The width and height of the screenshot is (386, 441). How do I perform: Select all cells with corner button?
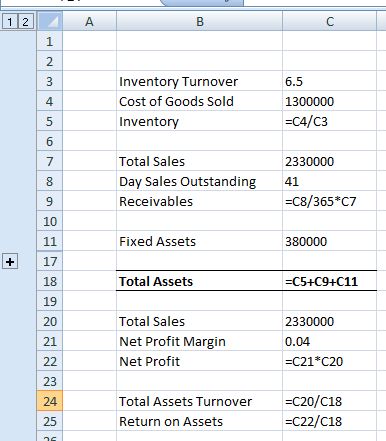click(x=50, y=22)
